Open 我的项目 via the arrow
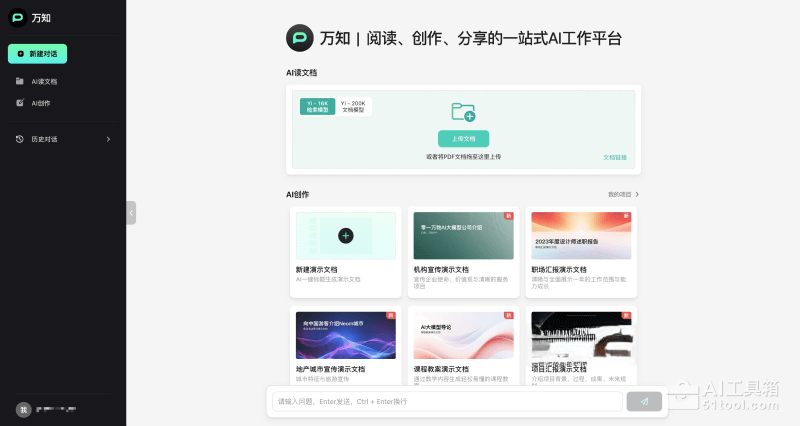Screen dimensions: 800x426 [637, 194]
